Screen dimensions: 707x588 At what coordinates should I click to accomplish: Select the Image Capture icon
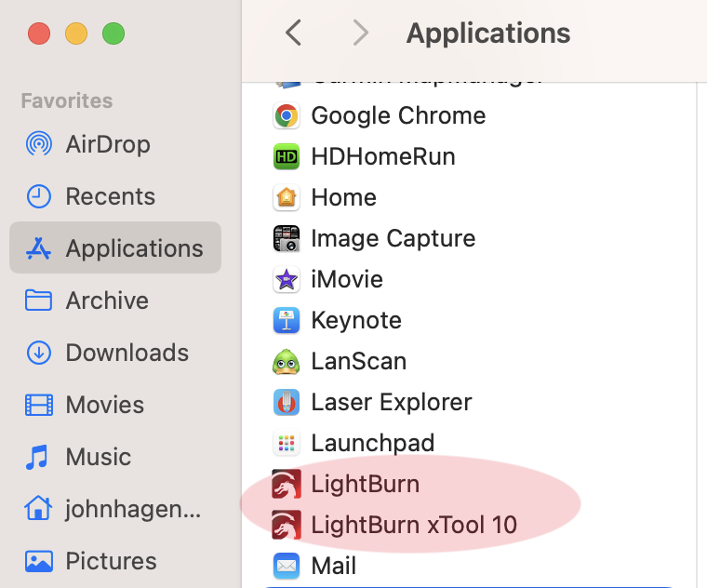(x=287, y=238)
